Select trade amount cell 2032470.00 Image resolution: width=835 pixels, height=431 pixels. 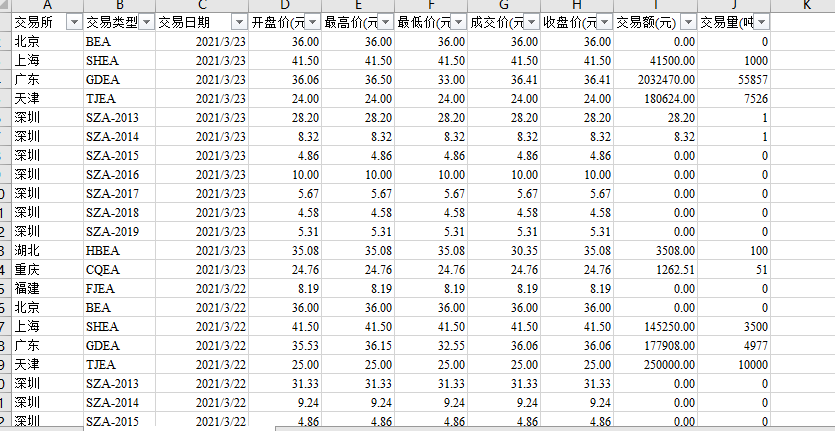coord(656,79)
